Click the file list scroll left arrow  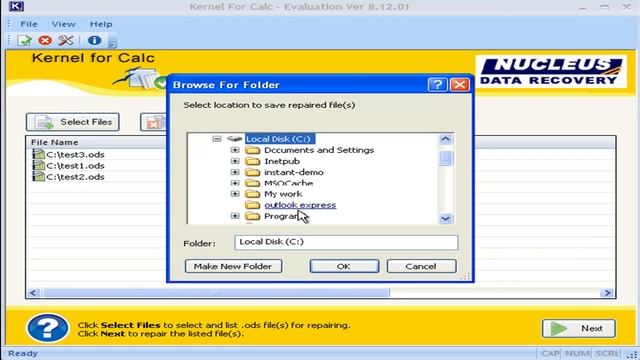(33, 293)
